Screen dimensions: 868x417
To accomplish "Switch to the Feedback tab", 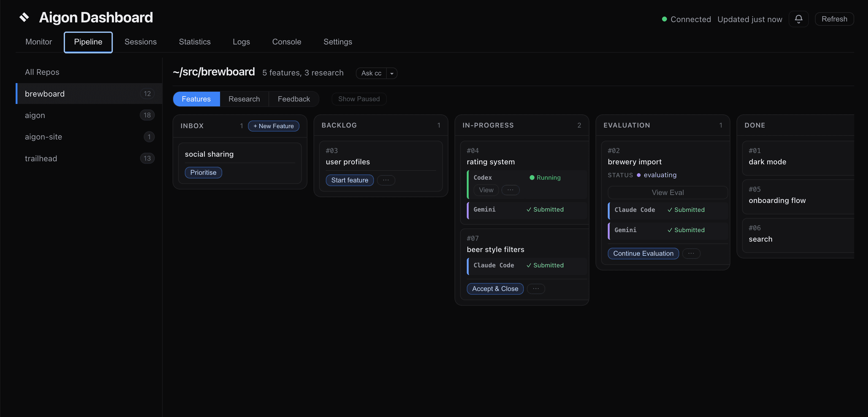I will (x=294, y=99).
